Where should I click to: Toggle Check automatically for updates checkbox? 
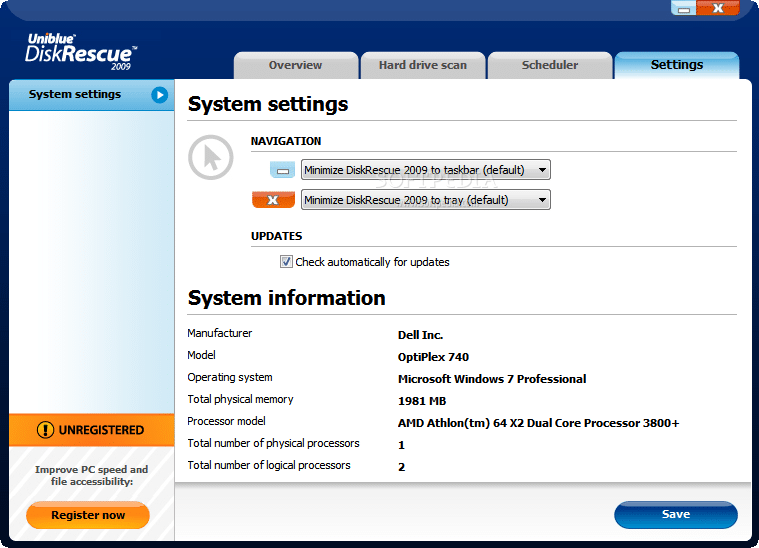pyautogui.click(x=286, y=262)
